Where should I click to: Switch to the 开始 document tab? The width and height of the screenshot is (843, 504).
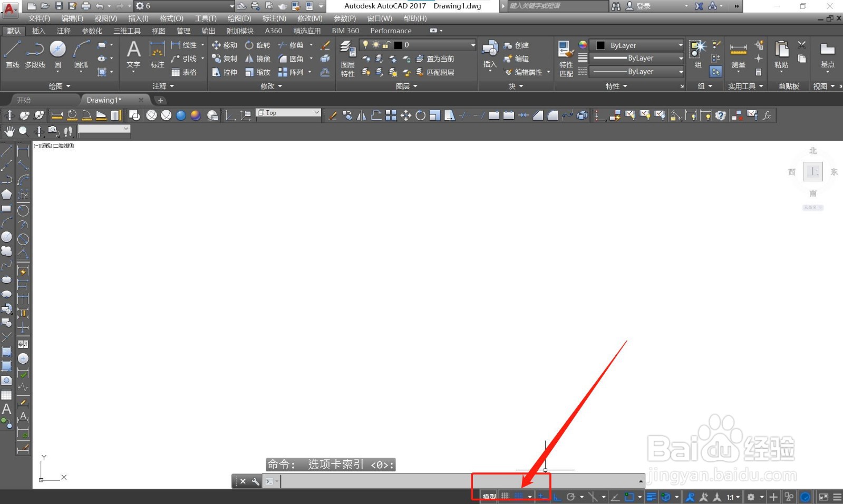[x=24, y=100]
